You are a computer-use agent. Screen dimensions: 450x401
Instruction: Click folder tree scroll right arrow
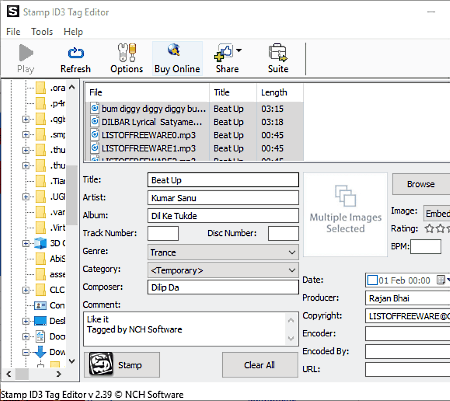pos(59,374)
